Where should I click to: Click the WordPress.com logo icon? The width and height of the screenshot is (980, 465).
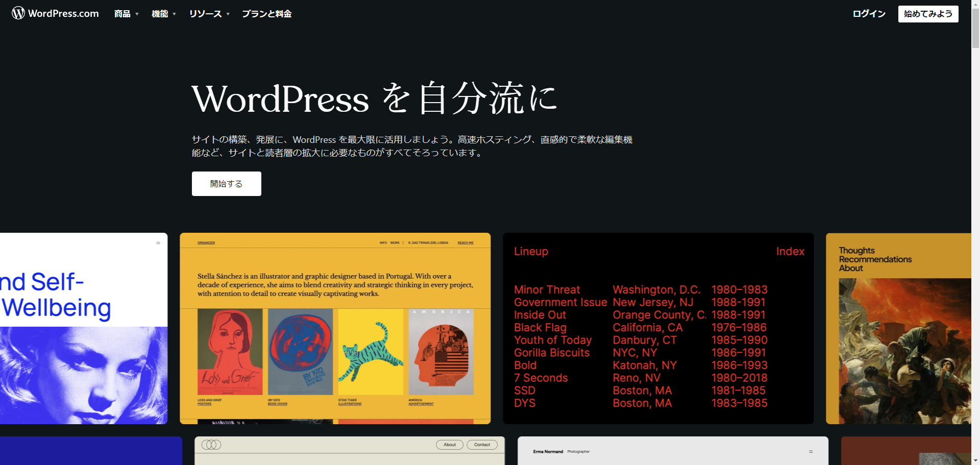coord(18,13)
